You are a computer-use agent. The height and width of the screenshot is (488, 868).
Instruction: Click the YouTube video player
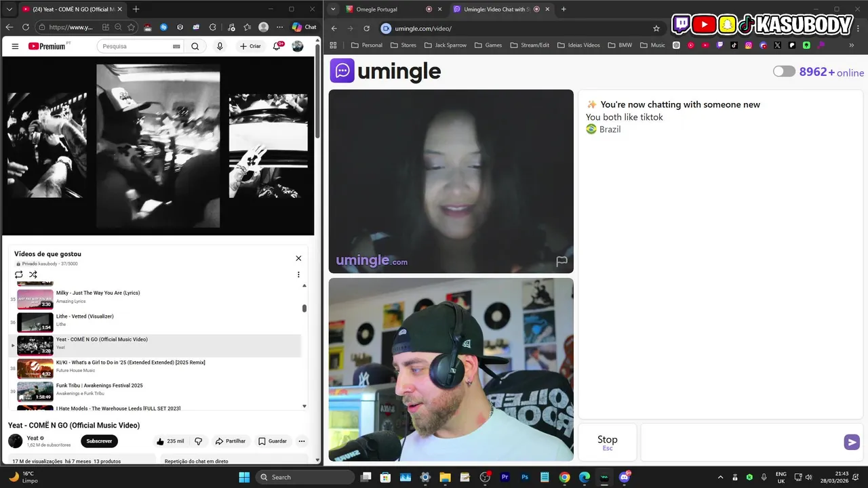pyautogui.click(x=158, y=146)
